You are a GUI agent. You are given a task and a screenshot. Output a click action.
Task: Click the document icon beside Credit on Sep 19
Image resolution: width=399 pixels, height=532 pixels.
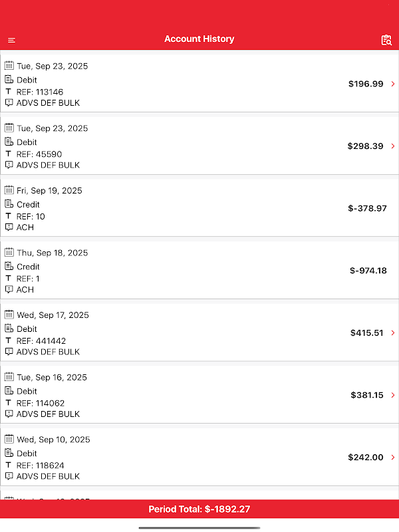pos(9,204)
